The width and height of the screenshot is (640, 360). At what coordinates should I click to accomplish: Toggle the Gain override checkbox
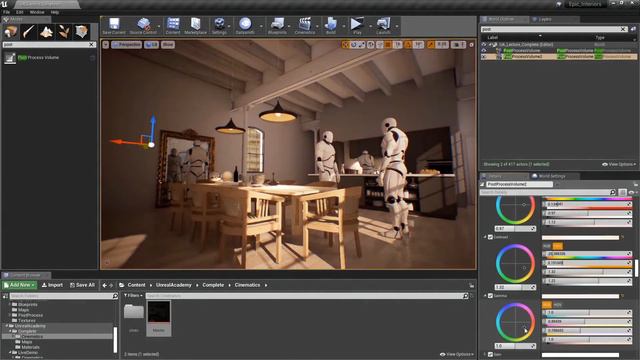click(x=491, y=355)
